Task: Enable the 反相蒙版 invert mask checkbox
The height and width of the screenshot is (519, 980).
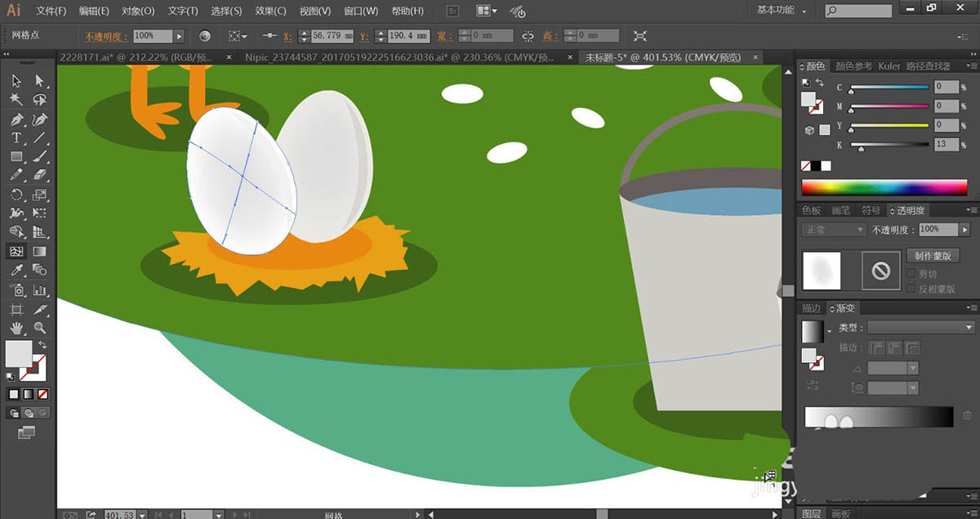Action: [x=911, y=289]
